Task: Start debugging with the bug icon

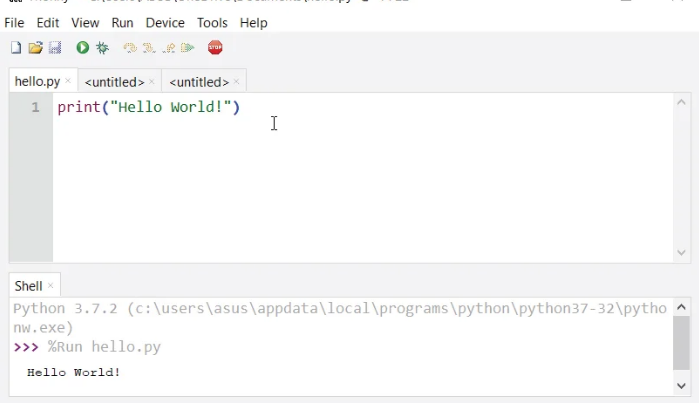Action: click(102, 47)
